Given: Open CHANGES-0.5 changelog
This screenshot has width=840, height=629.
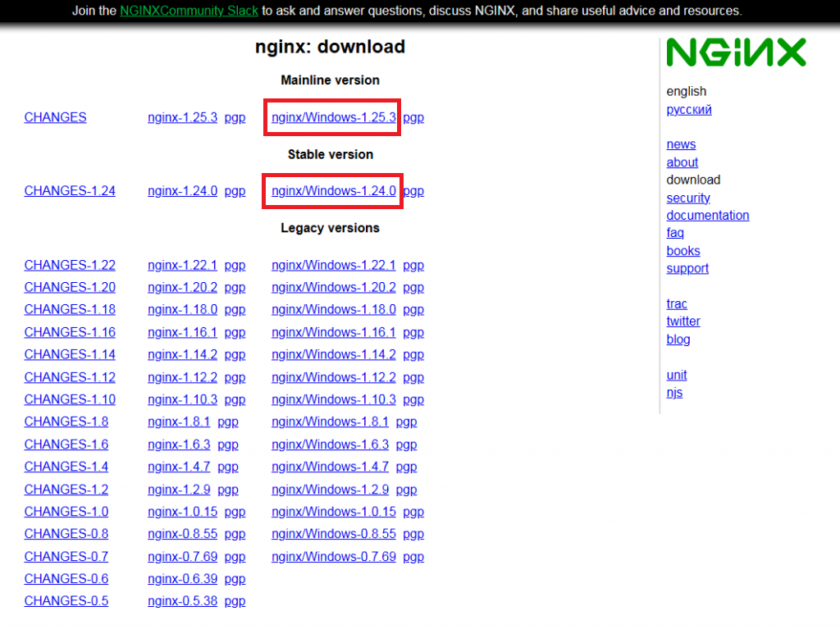Looking at the screenshot, I should pos(66,601).
